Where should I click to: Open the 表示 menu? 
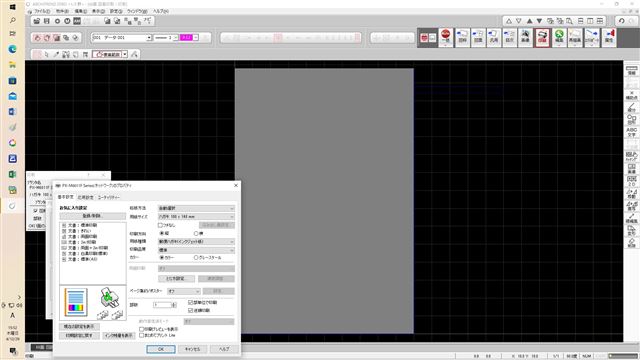point(98,11)
